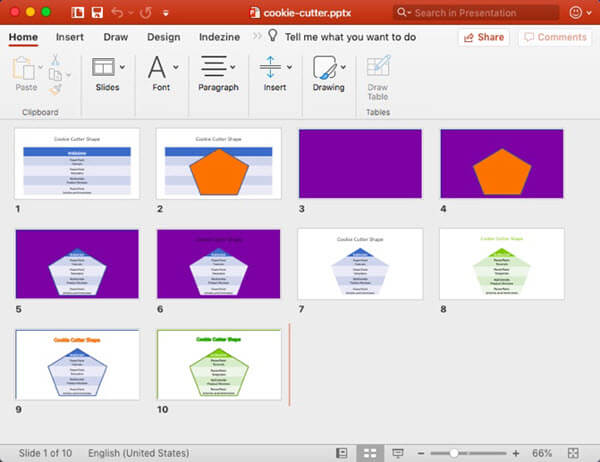Select slide 4 thumbnail with orange pentagon

(x=502, y=164)
